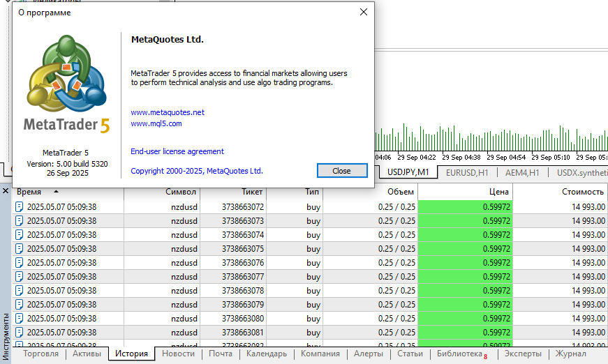Switch to the AEM4,H1 chart tab
This screenshot has height=364, width=608.
click(x=522, y=173)
